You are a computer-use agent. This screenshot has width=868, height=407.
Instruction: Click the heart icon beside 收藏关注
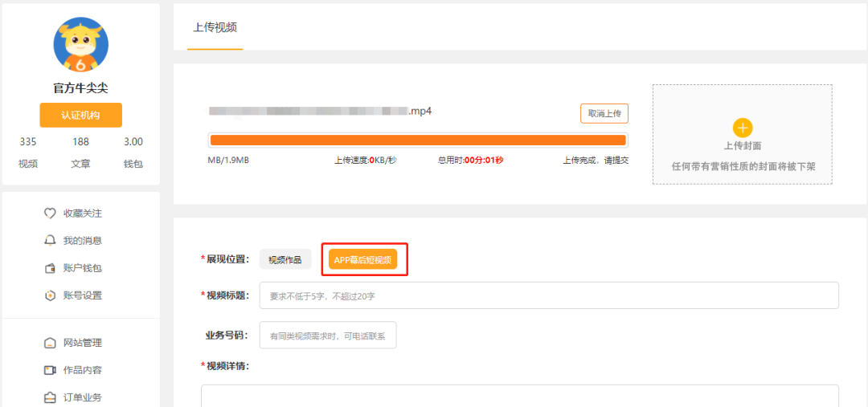(x=50, y=214)
